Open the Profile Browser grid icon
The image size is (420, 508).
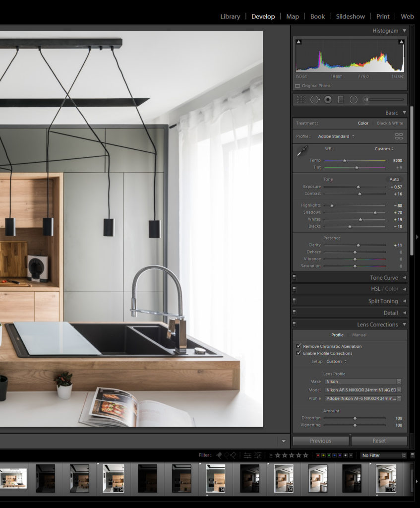coord(399,136)
